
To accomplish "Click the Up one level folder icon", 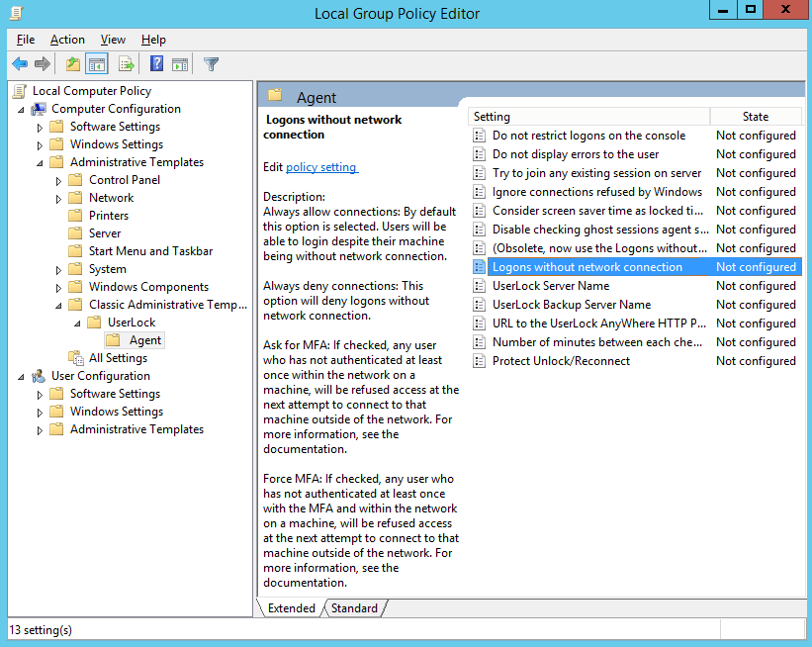I will click(72, 64).
